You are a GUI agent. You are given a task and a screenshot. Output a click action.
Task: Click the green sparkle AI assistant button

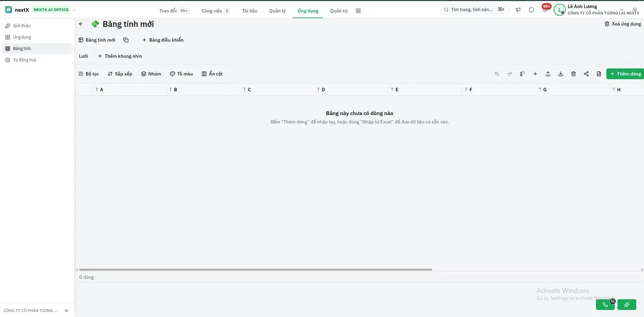coord(627,305)
